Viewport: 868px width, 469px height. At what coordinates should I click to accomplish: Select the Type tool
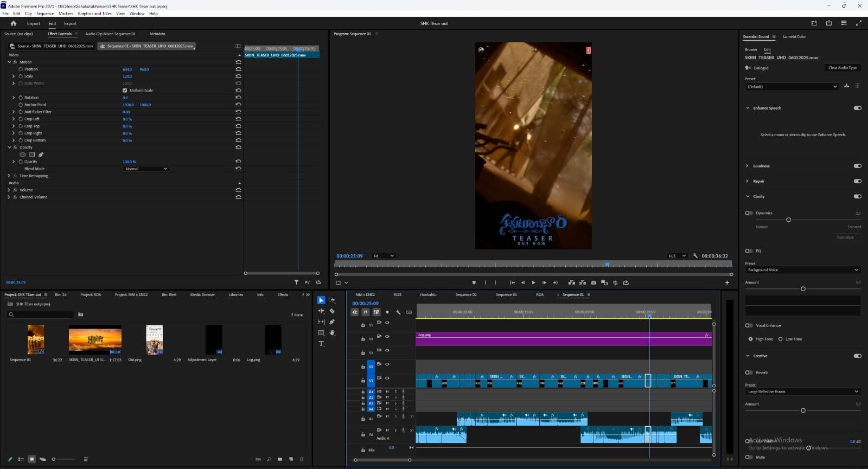click(x=321, y=344)
